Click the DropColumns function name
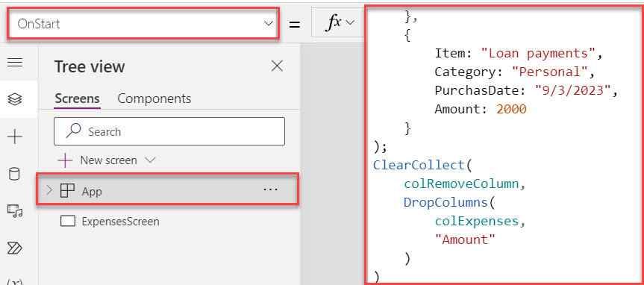The height and width of the screenshot is (285, 644). tap(446, 202)
